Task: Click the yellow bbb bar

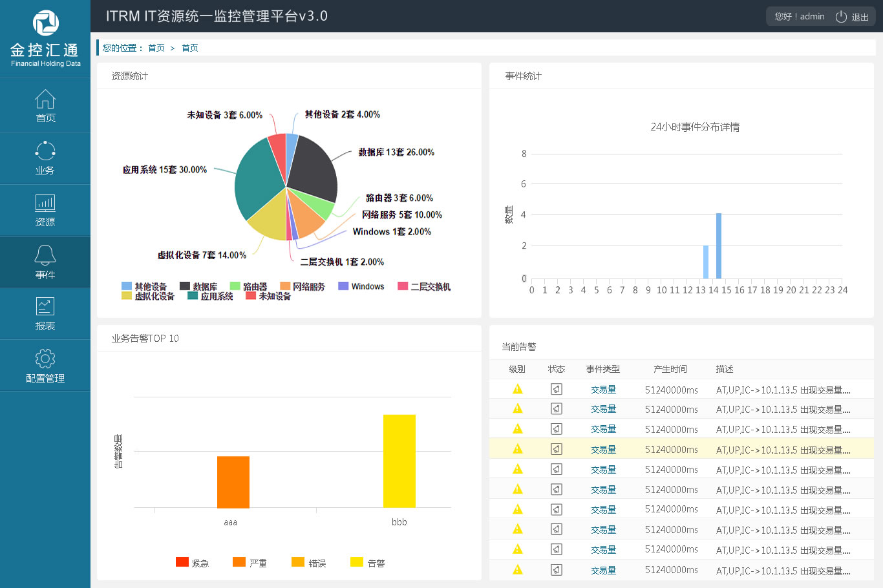Action: (399, 461)
